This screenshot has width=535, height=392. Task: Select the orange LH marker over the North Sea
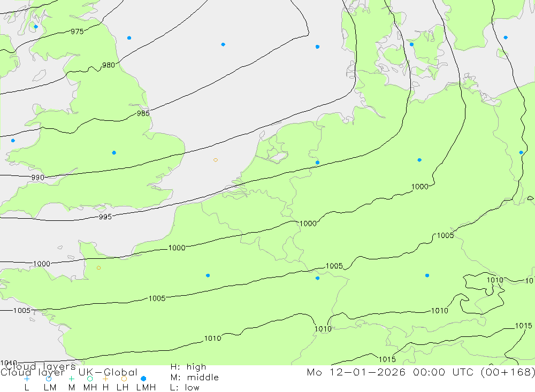click(x=216, y=160)
